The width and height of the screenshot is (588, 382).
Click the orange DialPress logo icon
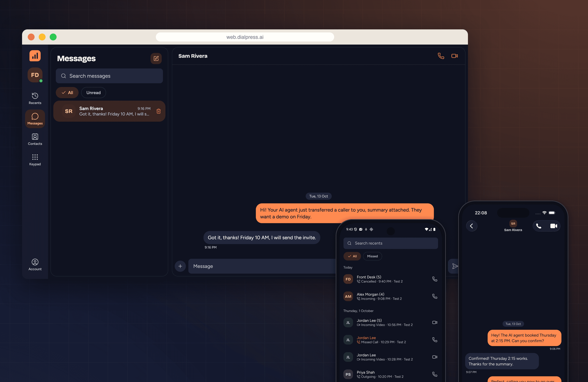tap(35, 56)
